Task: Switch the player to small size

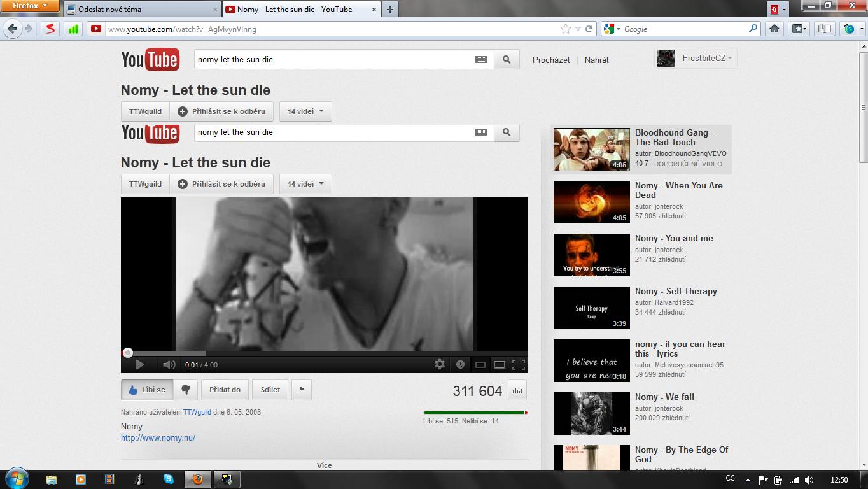Action: pos(480,365)
